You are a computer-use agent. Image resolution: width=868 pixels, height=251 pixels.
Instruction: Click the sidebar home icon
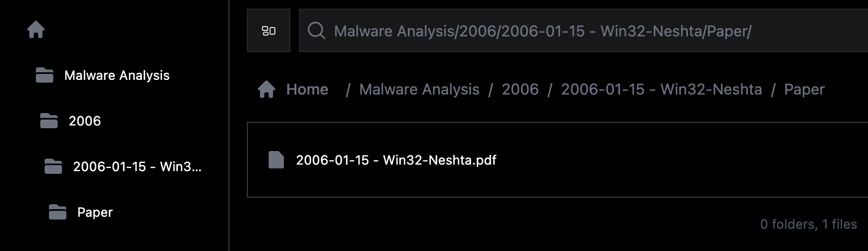(36, 29)
